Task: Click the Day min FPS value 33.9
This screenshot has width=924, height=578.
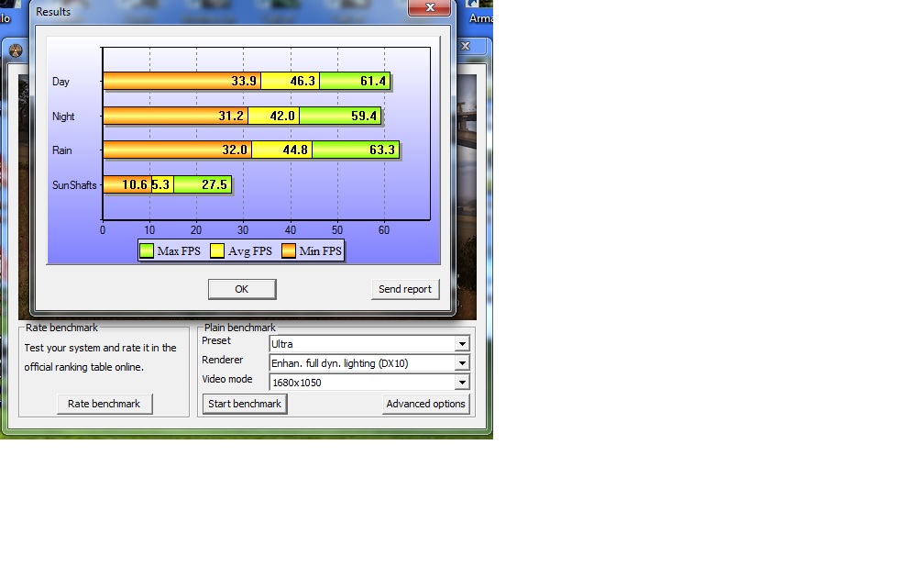Action: tap(244, 81)
